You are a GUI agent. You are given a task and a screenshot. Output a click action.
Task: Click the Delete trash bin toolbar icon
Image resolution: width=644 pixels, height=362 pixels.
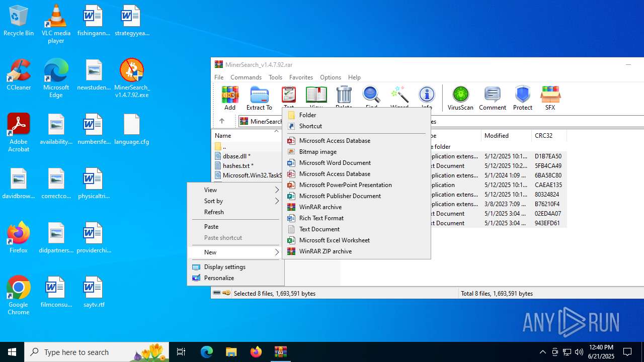[x=344, y=95]
